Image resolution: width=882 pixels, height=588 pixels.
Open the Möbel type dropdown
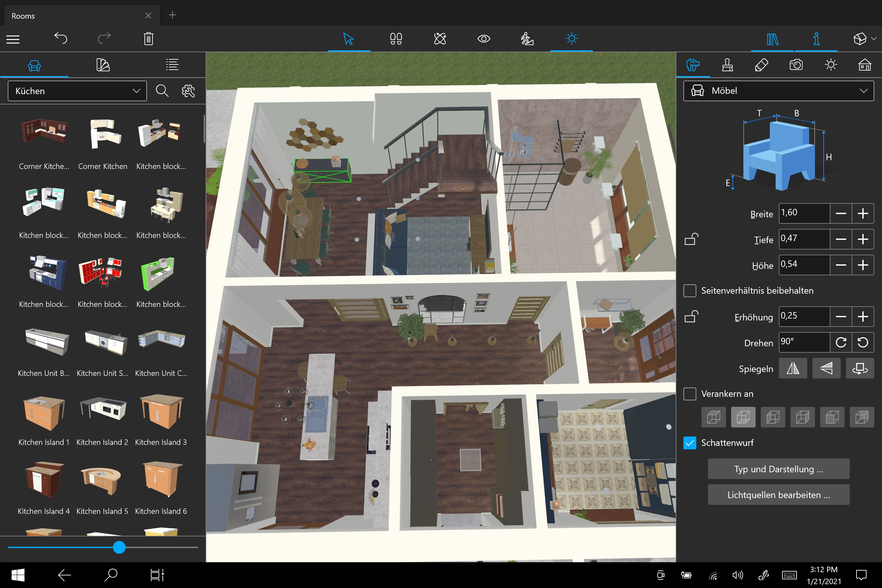(778, 91)
